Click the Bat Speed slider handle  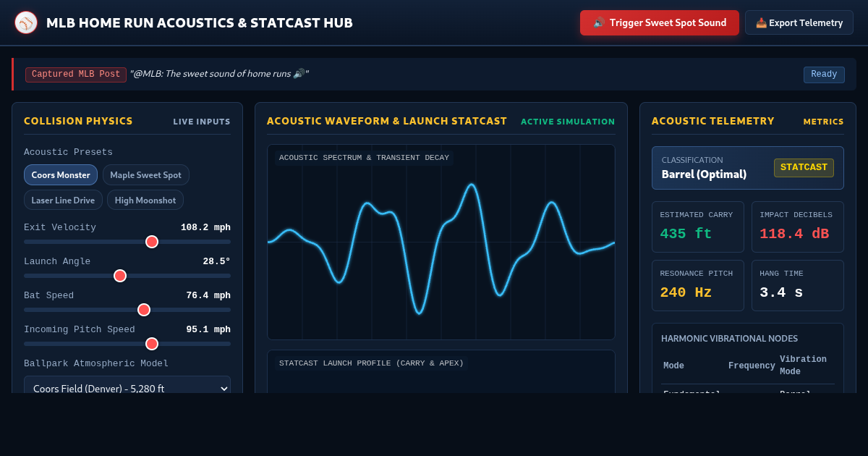tap(144, 310)
